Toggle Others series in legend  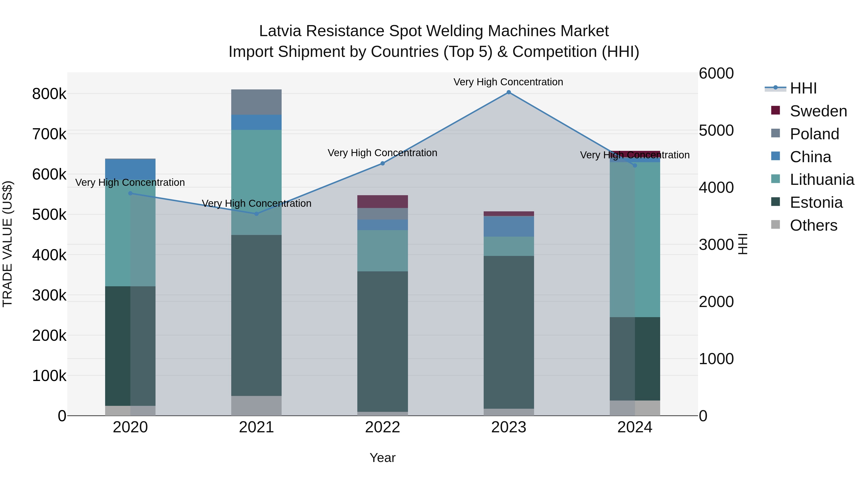pos(804,225)
